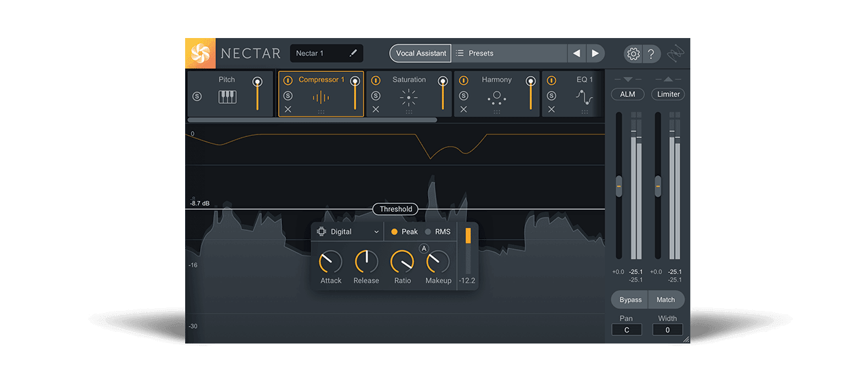The width and height of the screenshot is (868, 370).
Task: Click the EQ 1 curve icon
Action: click(x=585, y=98)
